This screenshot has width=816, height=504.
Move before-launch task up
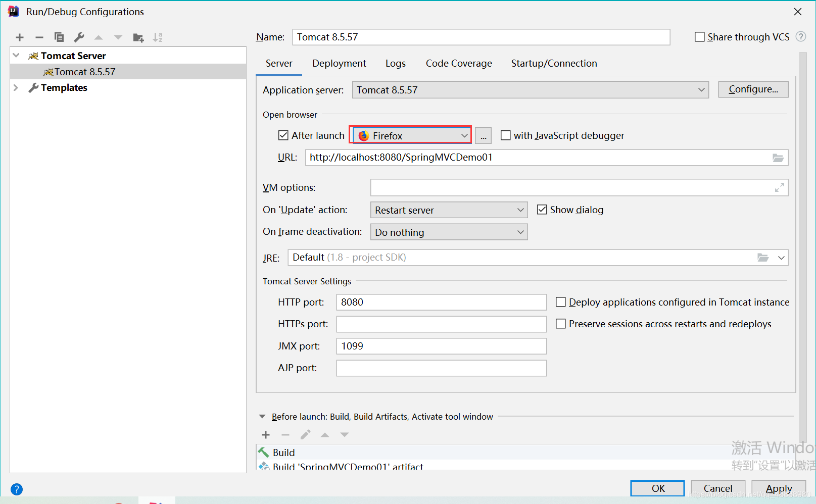coord(325,435)
